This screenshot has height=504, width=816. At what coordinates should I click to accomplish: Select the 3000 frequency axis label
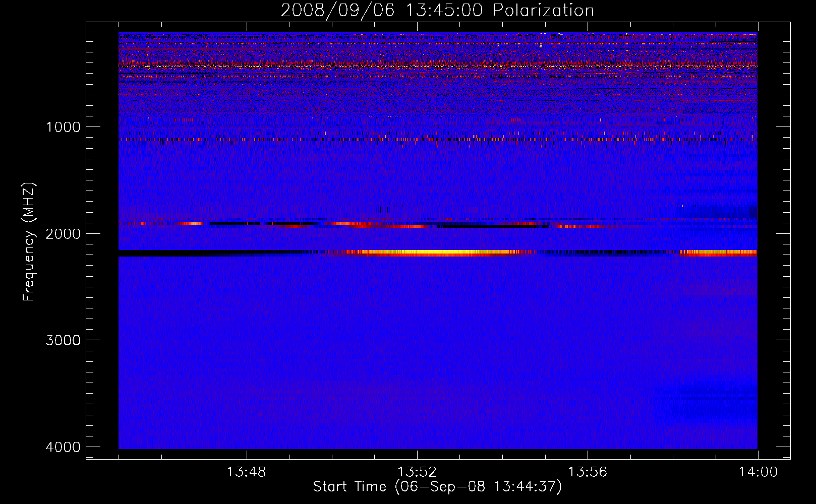point(63,340)
